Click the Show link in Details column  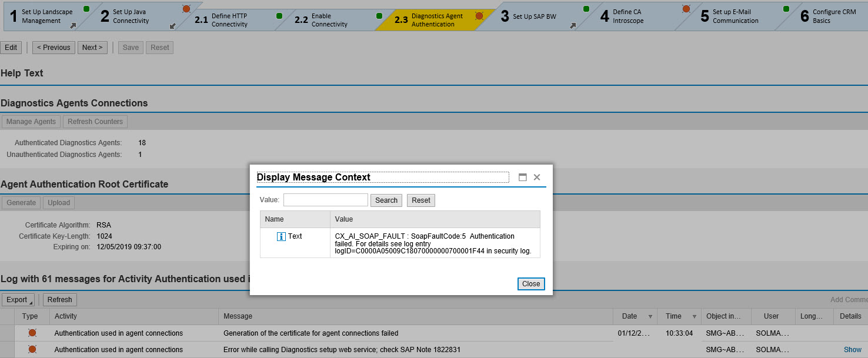pyautogui.click(x=853, y=350)
